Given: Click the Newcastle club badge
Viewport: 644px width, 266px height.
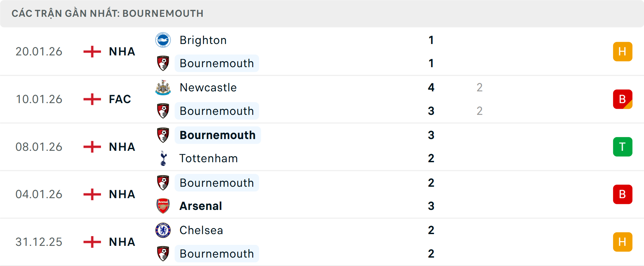Looking at the screenshot, I should (163, 87).
